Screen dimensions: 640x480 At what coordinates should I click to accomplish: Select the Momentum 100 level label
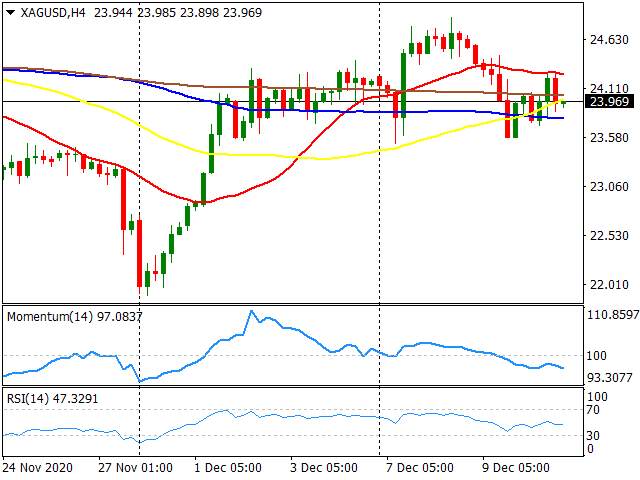tap(596, 356)
